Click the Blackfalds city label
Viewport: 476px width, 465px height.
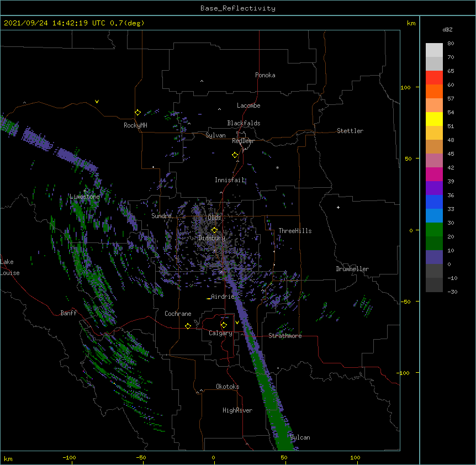coord(244,123)
